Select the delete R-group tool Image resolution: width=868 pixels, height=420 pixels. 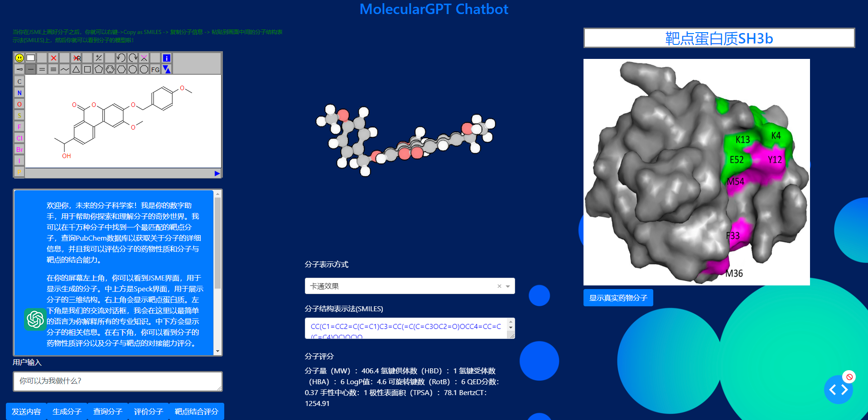point(76,58)
